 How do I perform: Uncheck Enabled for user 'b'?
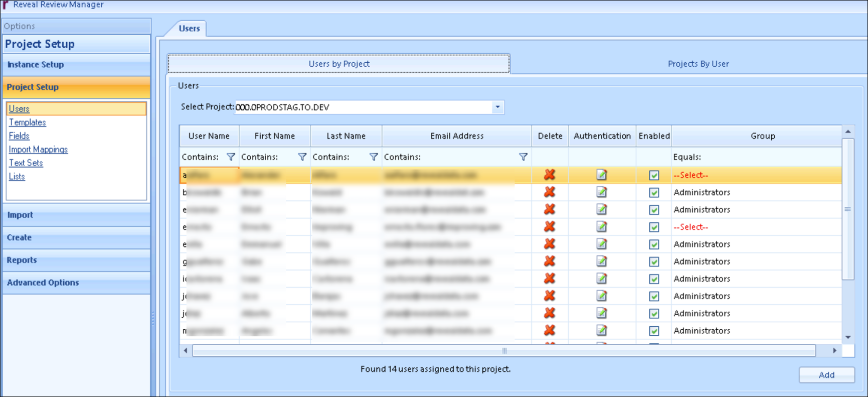click(x=654, y=192)
